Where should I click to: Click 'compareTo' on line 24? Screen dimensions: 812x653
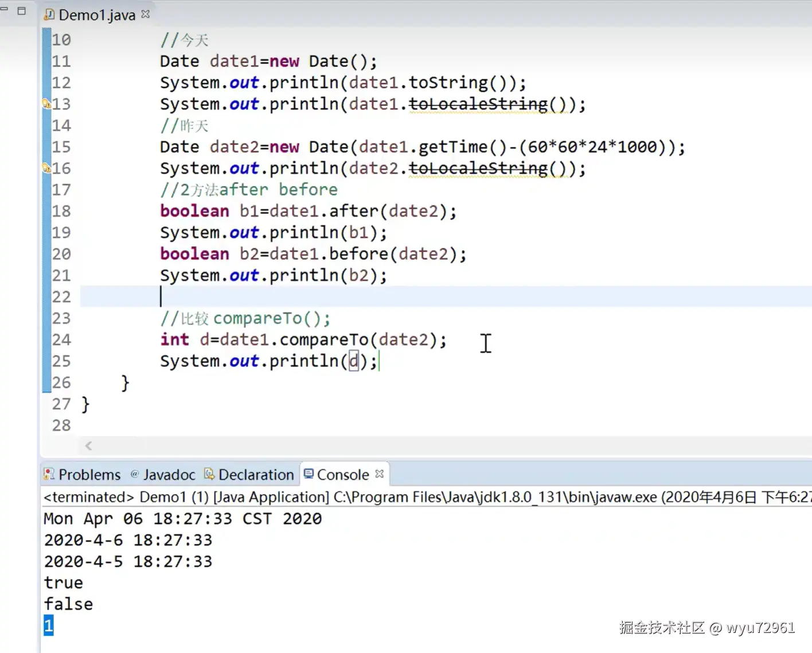point(324,340)
